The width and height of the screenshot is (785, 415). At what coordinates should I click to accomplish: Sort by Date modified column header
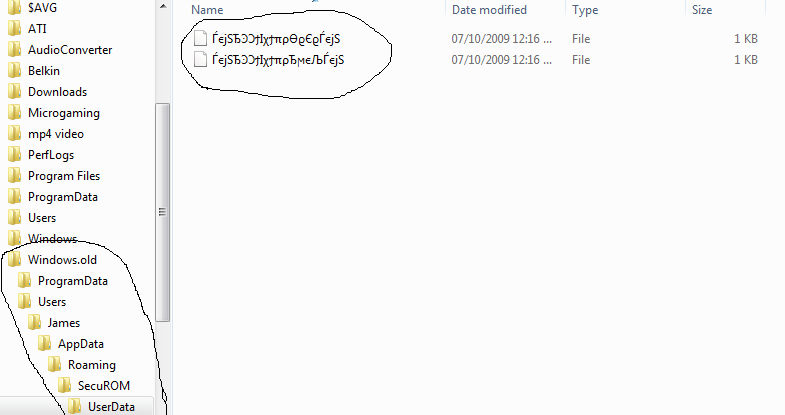click(x=489, y=10)
